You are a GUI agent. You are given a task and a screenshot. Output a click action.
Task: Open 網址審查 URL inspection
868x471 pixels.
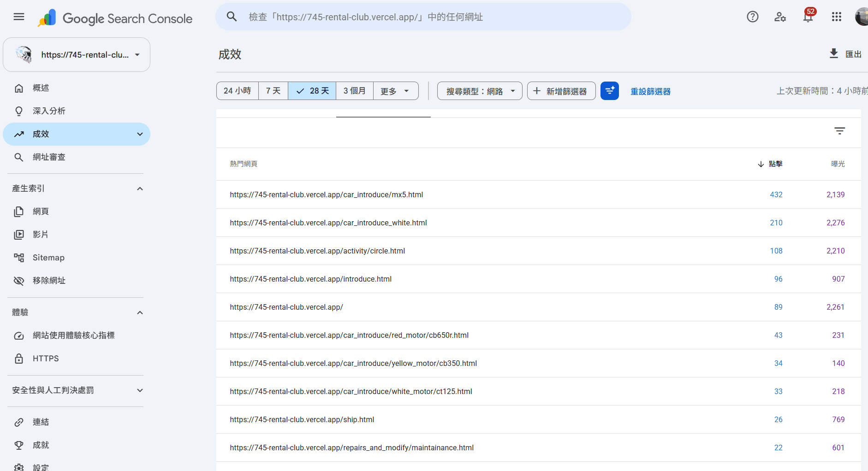coord(77,157)
